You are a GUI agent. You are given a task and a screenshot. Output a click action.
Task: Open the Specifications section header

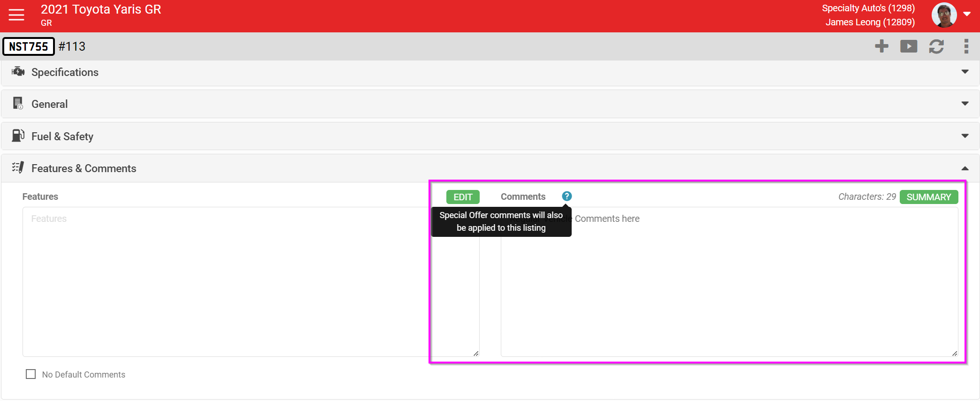pyautogui.click(x=490, y=73)
